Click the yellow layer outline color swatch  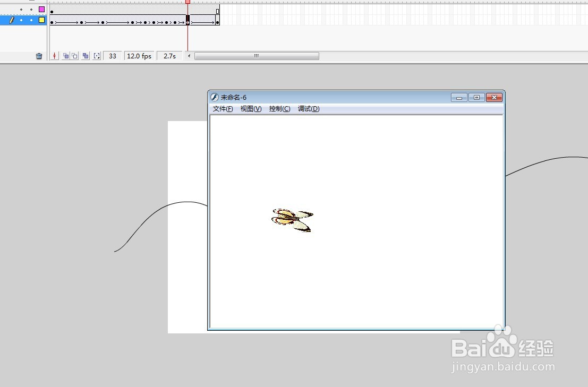[41, 20]
